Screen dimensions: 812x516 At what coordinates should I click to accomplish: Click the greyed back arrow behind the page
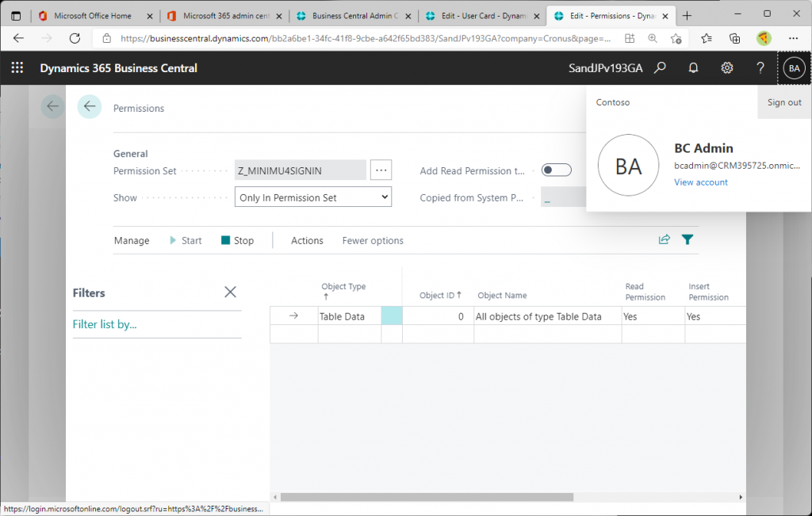click(x=52, y=107)
